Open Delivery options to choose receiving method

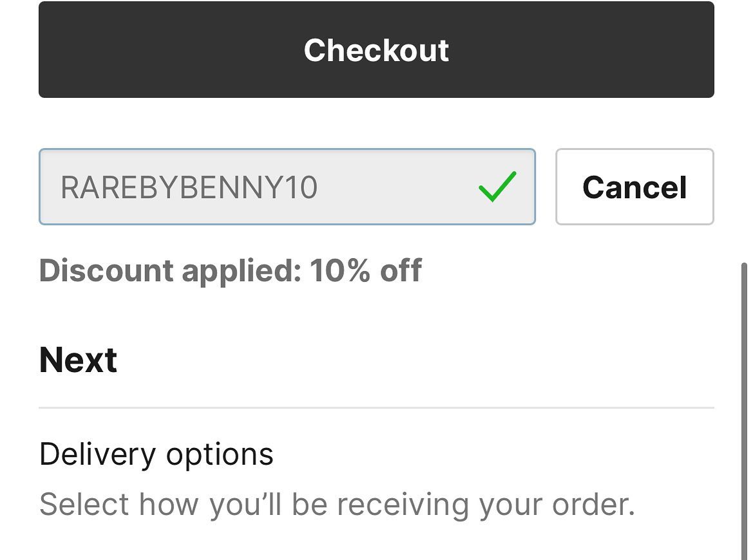pos(376,479)
